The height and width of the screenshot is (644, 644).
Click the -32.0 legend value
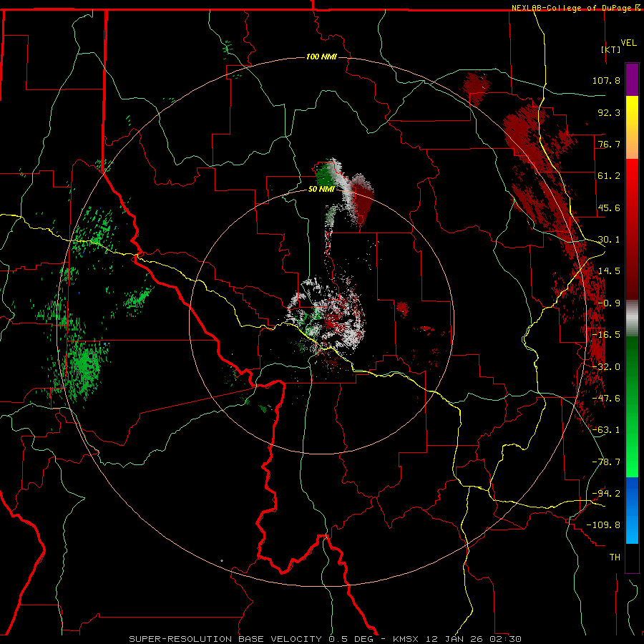pyautogui.click(x=606, y=367)
